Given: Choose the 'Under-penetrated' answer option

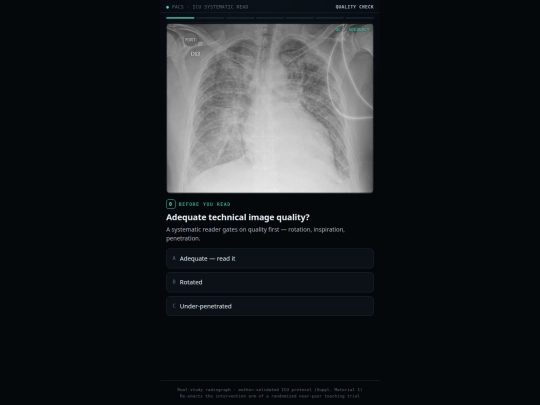Looking at the screenshot, I should pyautogui.click(x=270, y=306).
